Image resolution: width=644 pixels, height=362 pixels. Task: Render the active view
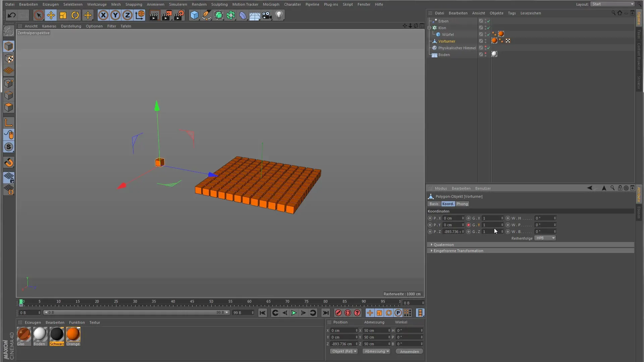point(154,15)
